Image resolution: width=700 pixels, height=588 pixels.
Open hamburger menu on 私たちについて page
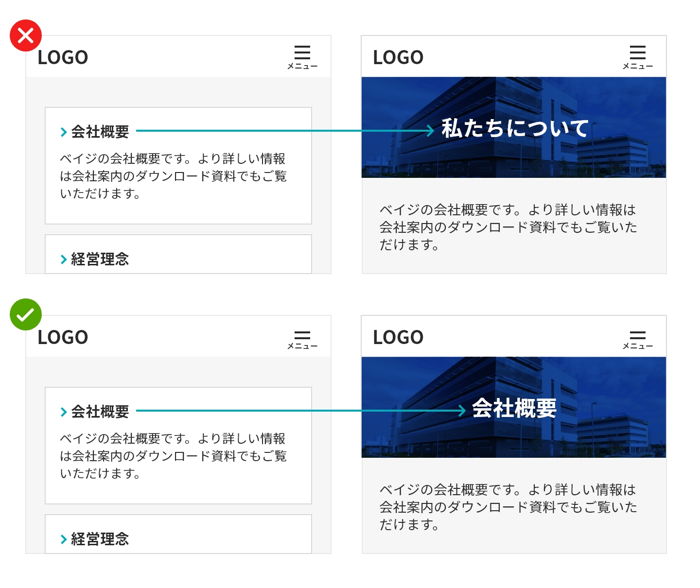(x=637, y=57)
